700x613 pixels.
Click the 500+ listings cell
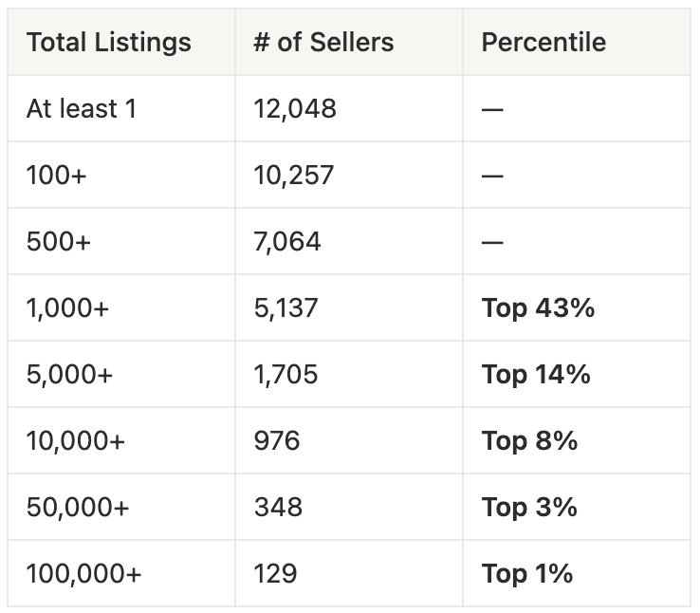59,242
